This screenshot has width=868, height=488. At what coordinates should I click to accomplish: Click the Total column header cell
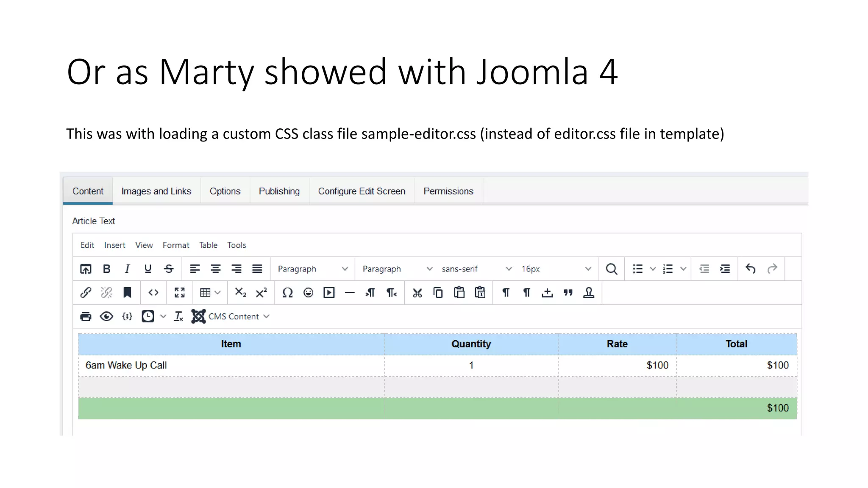pyautogui.click(x=737, y=344)
